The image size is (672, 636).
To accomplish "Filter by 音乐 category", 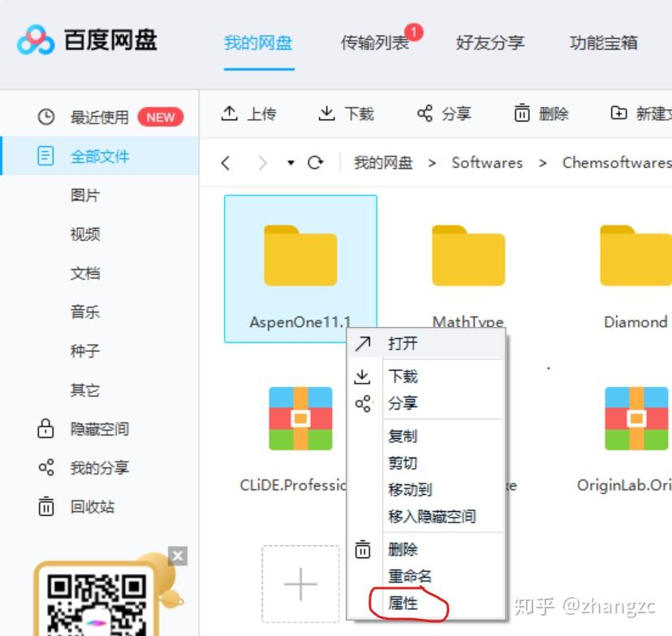I will (85, 312).
